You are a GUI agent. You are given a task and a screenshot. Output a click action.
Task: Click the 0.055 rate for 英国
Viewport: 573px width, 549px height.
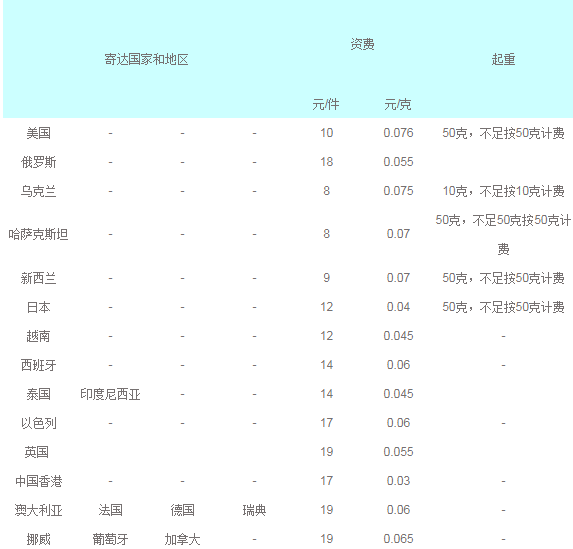tap(398, 452)
